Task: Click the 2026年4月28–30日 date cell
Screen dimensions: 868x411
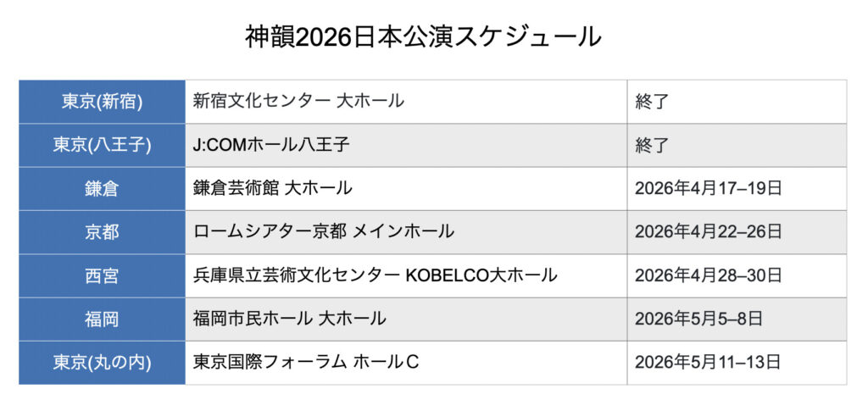Action: (x=708, y=275)
